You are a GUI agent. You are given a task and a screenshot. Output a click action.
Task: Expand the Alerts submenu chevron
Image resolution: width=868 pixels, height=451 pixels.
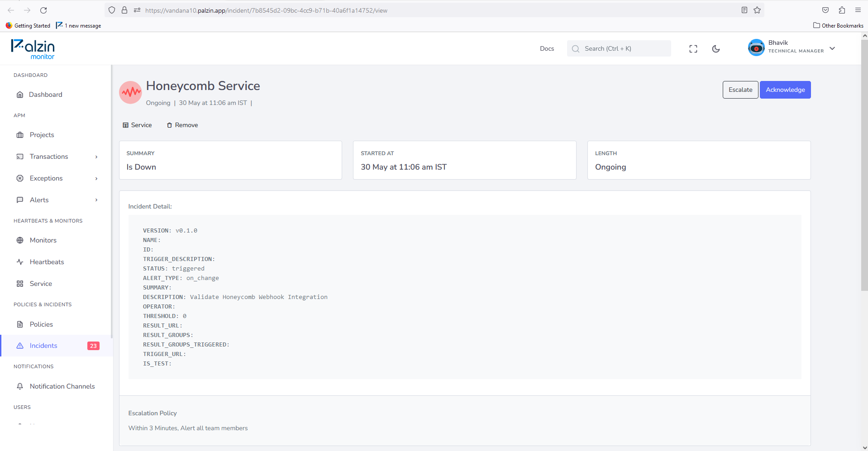click(96, 200)
